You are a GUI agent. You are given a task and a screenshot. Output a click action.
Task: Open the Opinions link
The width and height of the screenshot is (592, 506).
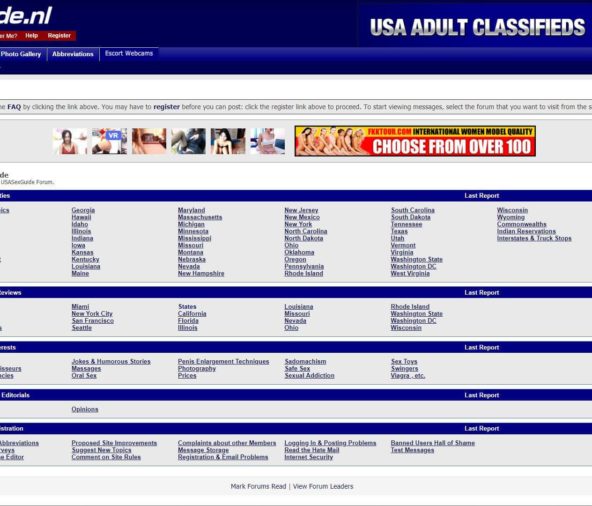85,409
